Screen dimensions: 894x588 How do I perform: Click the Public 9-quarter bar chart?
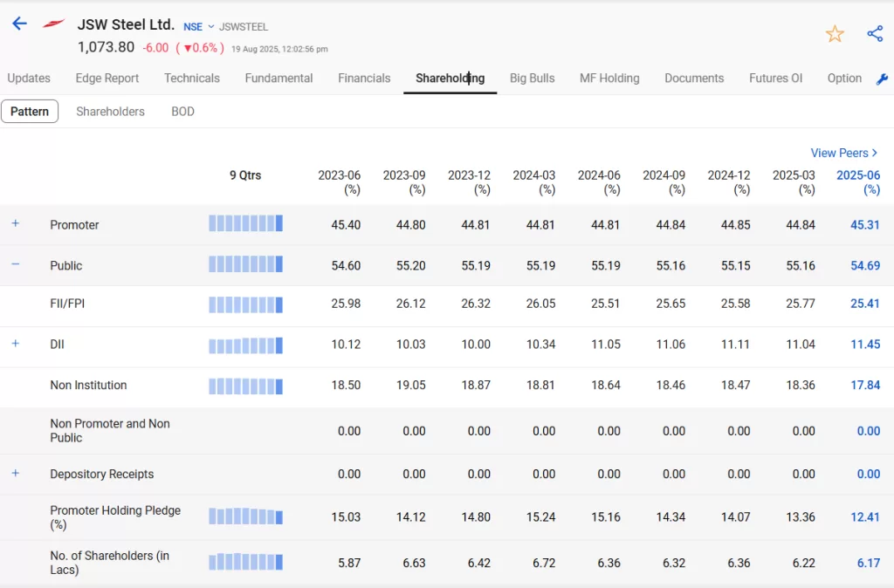[245, 263]
